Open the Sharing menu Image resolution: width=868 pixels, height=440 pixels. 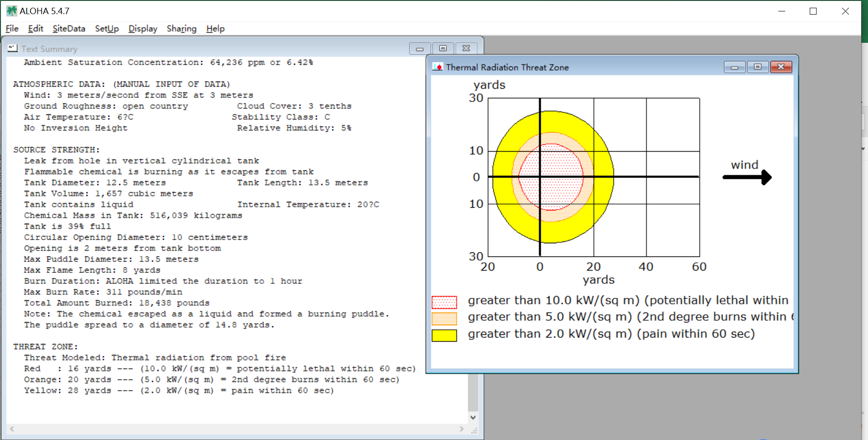point(182,29)
